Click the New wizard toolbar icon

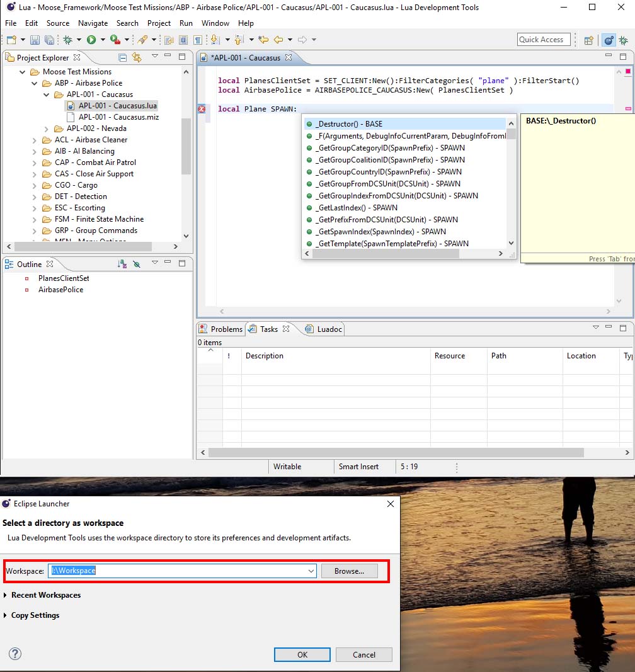pos(11,40)
